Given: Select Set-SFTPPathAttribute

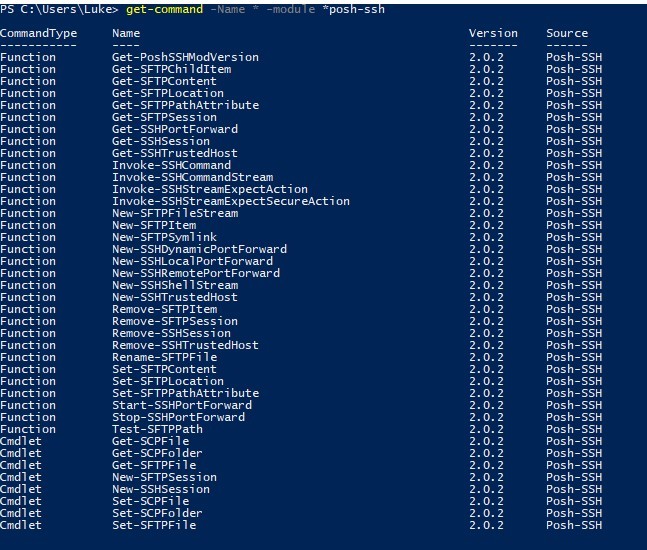Looking at the screenshot, I should click(185, 393).
